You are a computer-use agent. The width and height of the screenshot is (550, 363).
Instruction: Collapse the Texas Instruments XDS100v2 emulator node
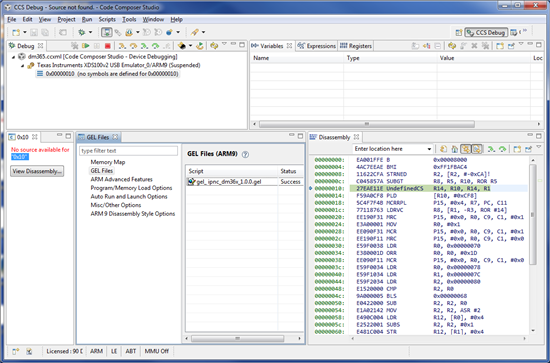22,66
